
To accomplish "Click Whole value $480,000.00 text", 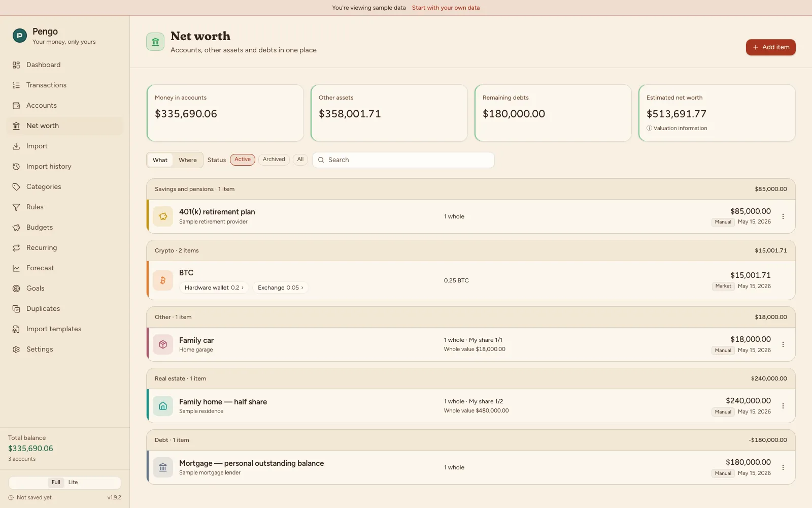I will [476, 410].
